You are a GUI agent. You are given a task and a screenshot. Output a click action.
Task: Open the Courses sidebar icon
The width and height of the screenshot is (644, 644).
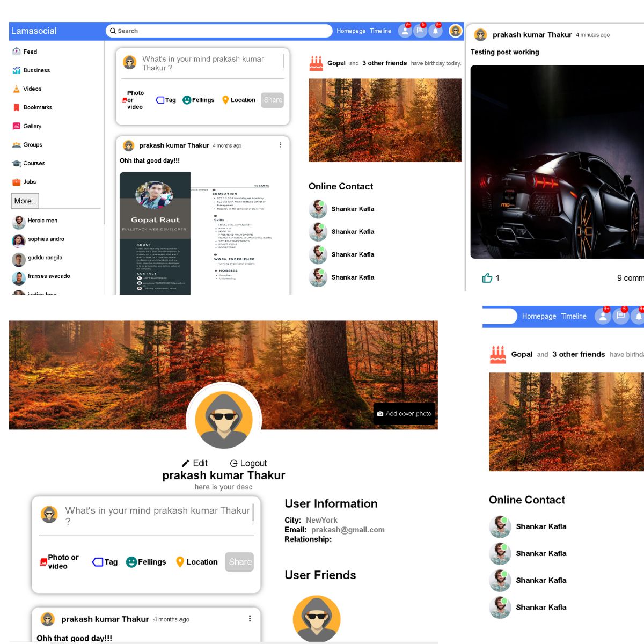[x=16, y=163]
